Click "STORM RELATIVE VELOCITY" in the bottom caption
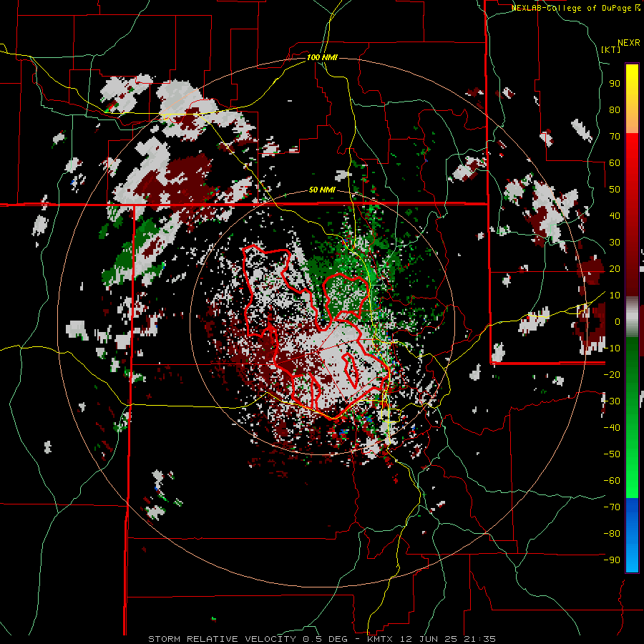This screenshot has height=644, width=644. [223, 639]
